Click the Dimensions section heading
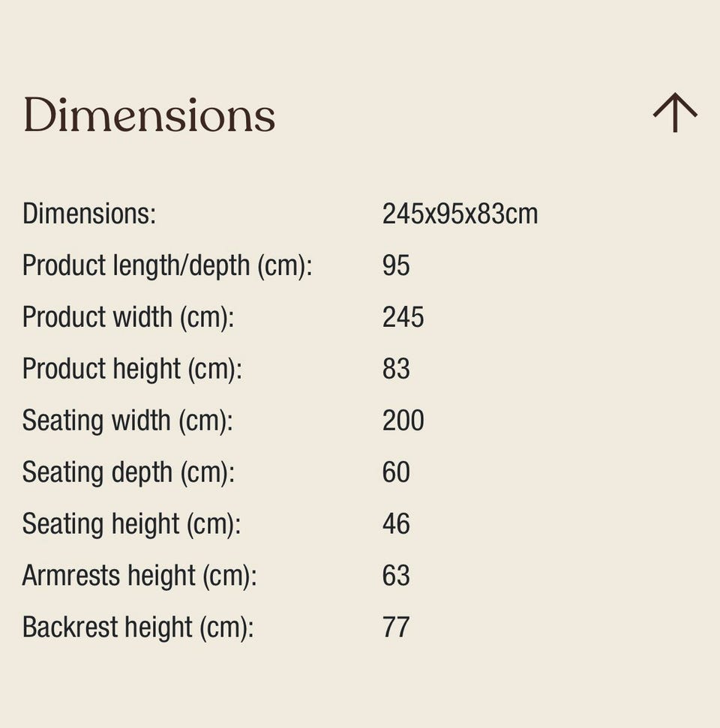Image resolution: width=720 pixels, height=728 pixels. tap(149, 115)
